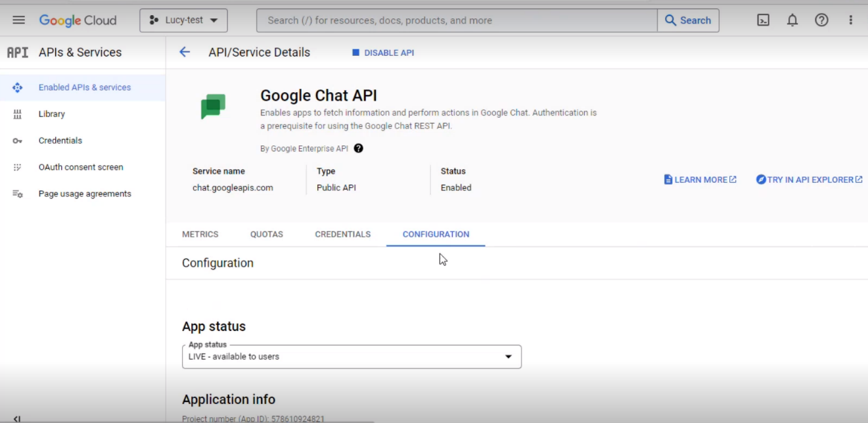Click the chat.googleapis.com service name

point(233,187)
